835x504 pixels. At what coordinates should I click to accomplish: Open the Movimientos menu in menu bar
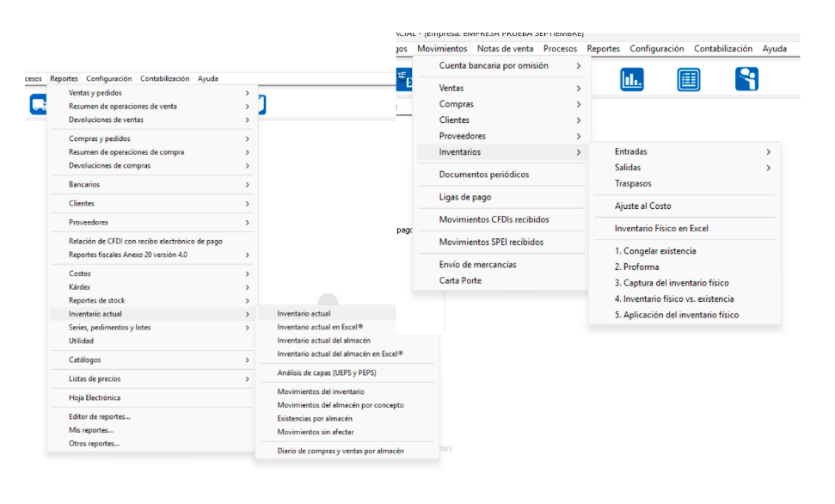[x=442, y=49]
